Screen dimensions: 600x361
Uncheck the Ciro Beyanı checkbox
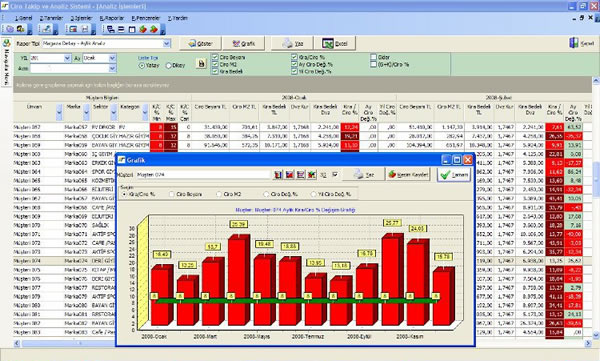pyautogui.click(x=215, y=57)
